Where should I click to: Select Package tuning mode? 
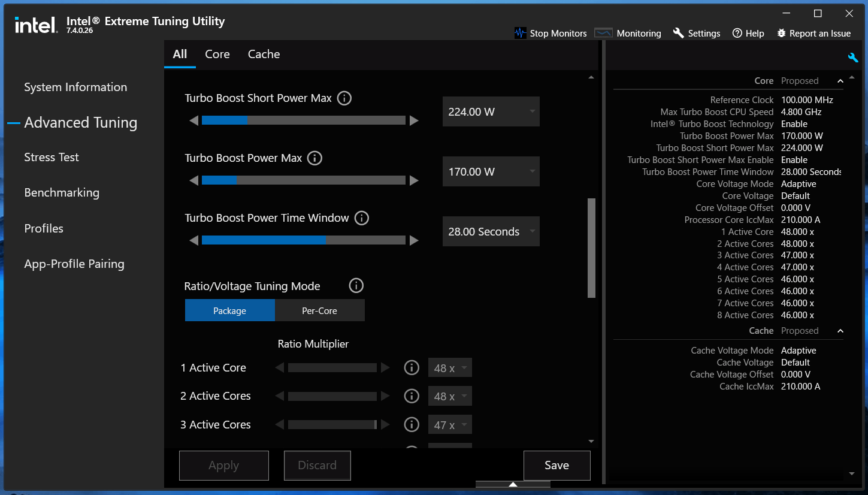pyautogui.click(x=230, y=310)
